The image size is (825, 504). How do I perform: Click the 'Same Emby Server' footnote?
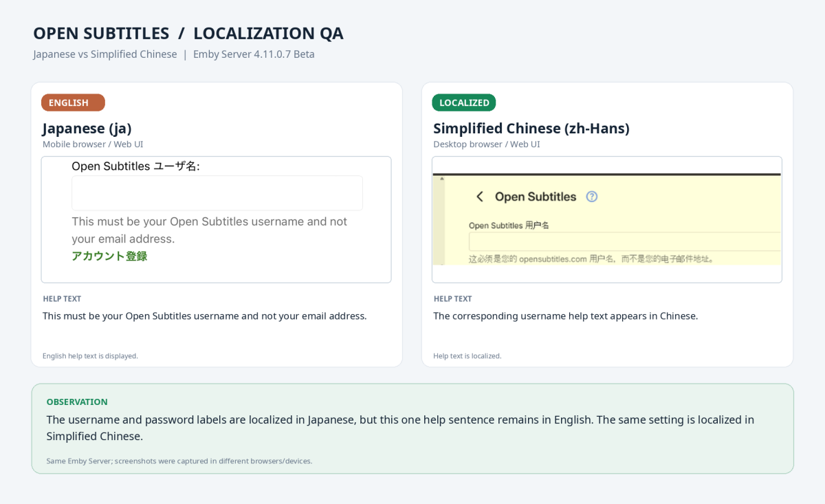(179, 461)
